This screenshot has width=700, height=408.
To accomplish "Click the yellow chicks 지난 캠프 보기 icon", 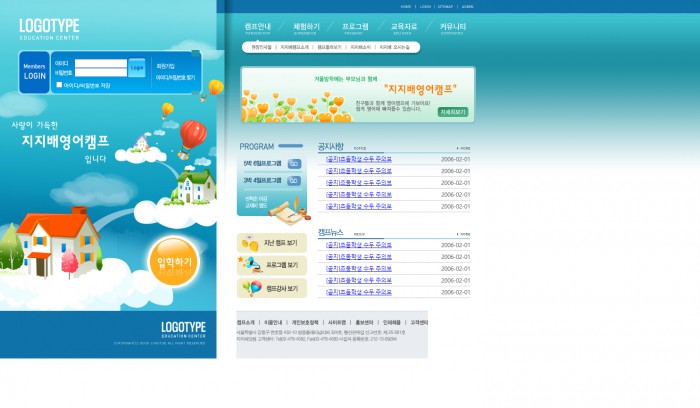I will coord(249,243).
